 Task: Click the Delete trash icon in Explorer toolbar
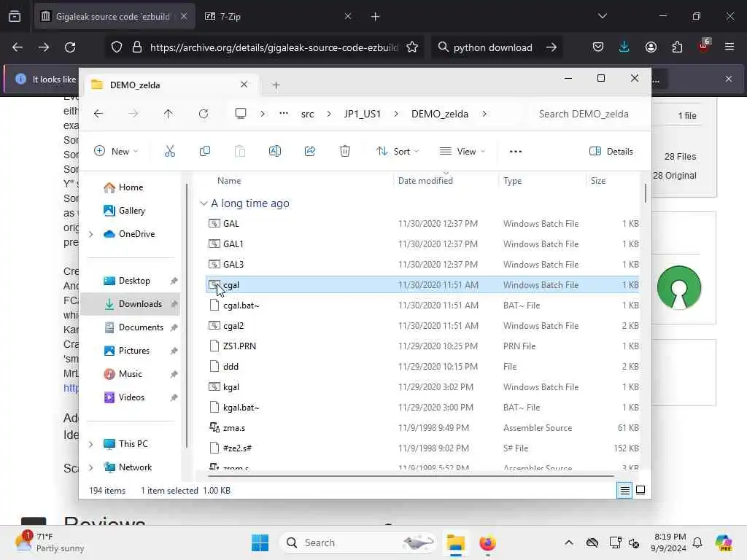point(345,152)
